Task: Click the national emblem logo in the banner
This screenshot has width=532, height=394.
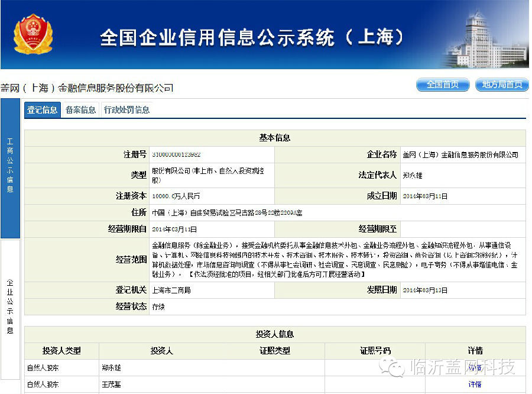Action: (33, 34)
